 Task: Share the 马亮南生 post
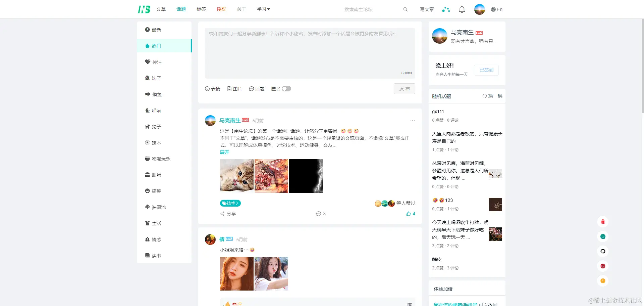(x=228, y=214)
